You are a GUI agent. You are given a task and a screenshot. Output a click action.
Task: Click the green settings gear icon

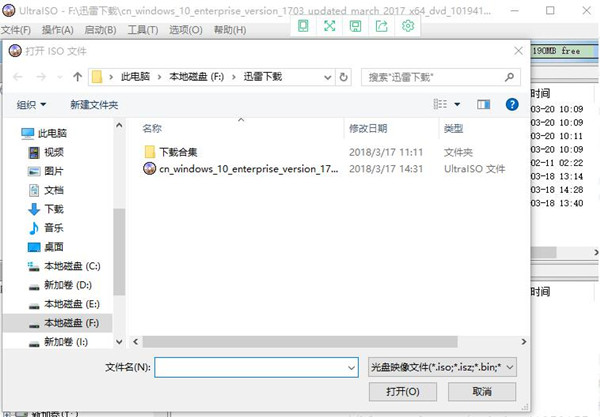click(408, 26)
